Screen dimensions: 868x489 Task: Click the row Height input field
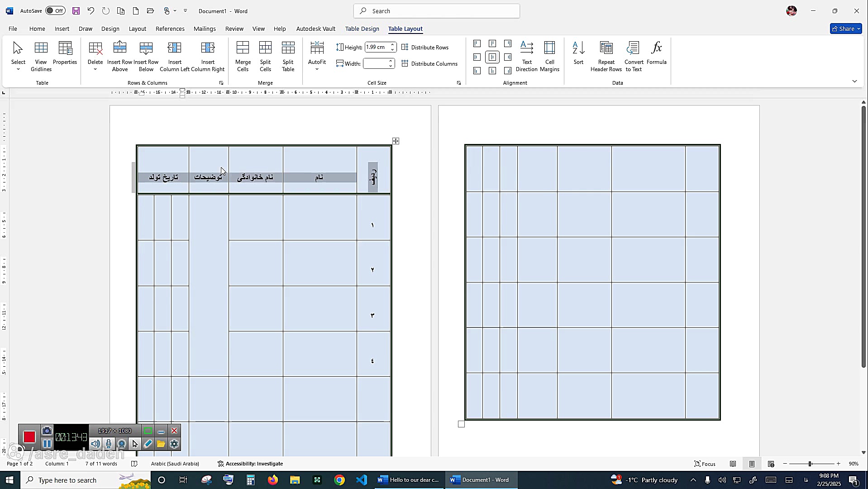coord(377,47)
